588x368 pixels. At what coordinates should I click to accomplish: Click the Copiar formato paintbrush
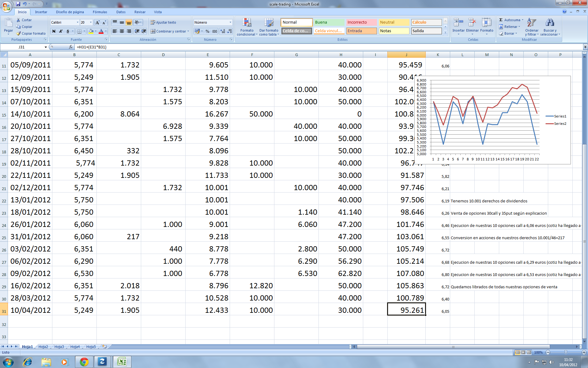coord(19,33)
